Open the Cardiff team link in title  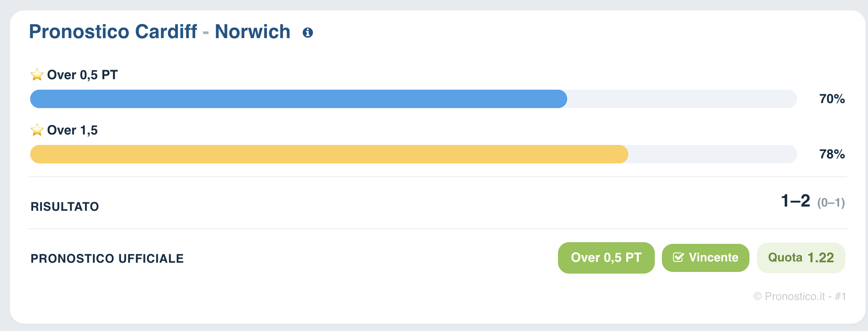pyautogui.click(x=166, y=32)
